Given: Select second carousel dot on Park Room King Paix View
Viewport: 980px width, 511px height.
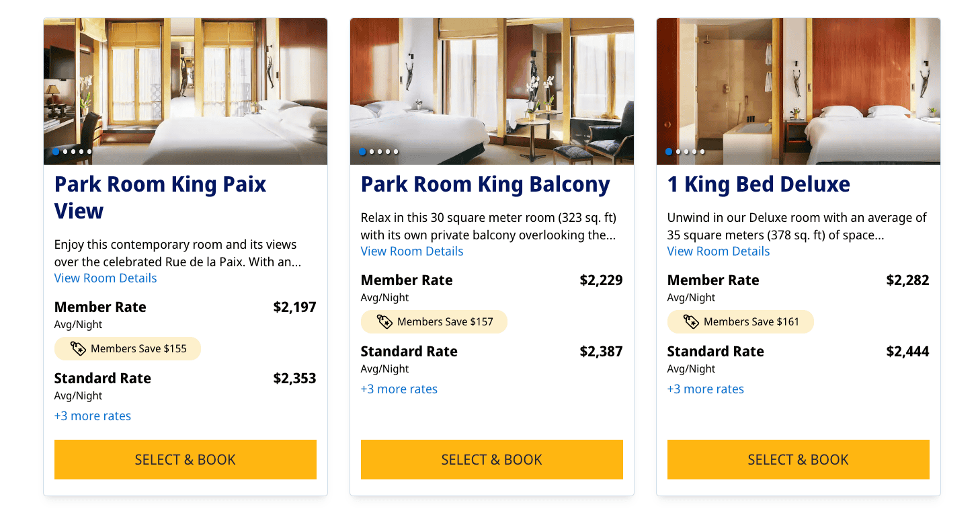Looking at the screenshot, I should [64, 151].
